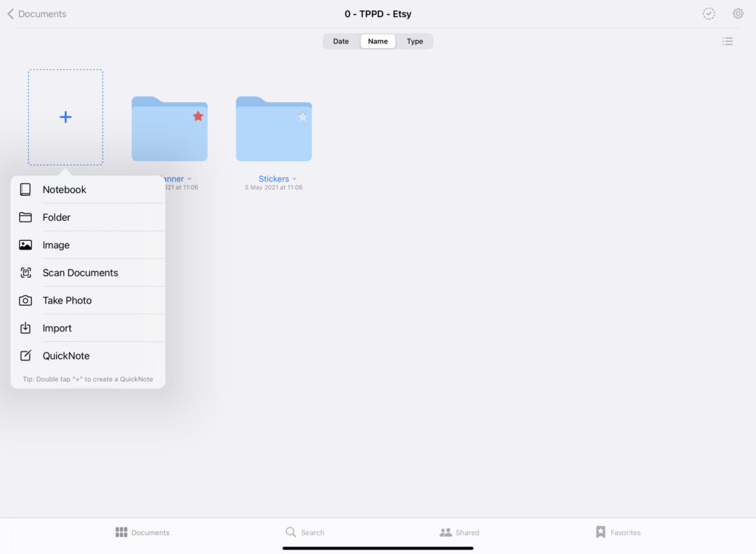This screenshot has height=554, width=756.
Task: Toggle the red favorite star on Planner folder
Action: [x=198, y=116]
